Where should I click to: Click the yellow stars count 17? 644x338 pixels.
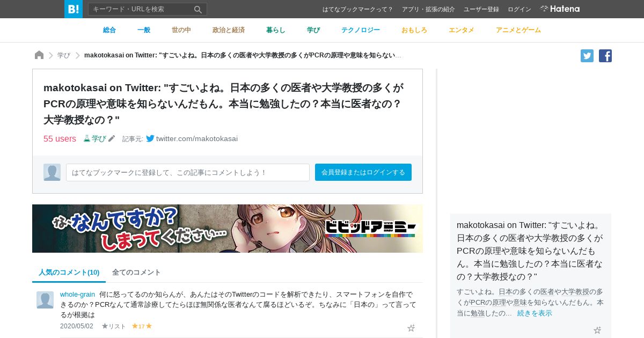(142, 326)
